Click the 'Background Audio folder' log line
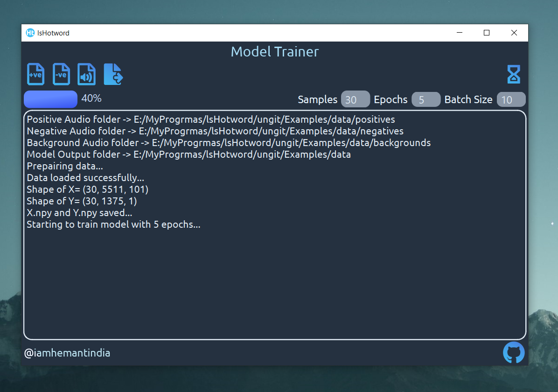Image resolution: width=558 pixels, height=392 pixels. click(229, 143)
